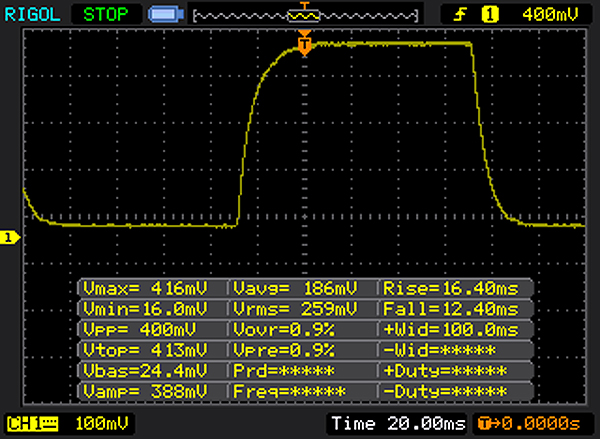
Task: Click the +Duty=***** measurement
Action: click(445, 371)
